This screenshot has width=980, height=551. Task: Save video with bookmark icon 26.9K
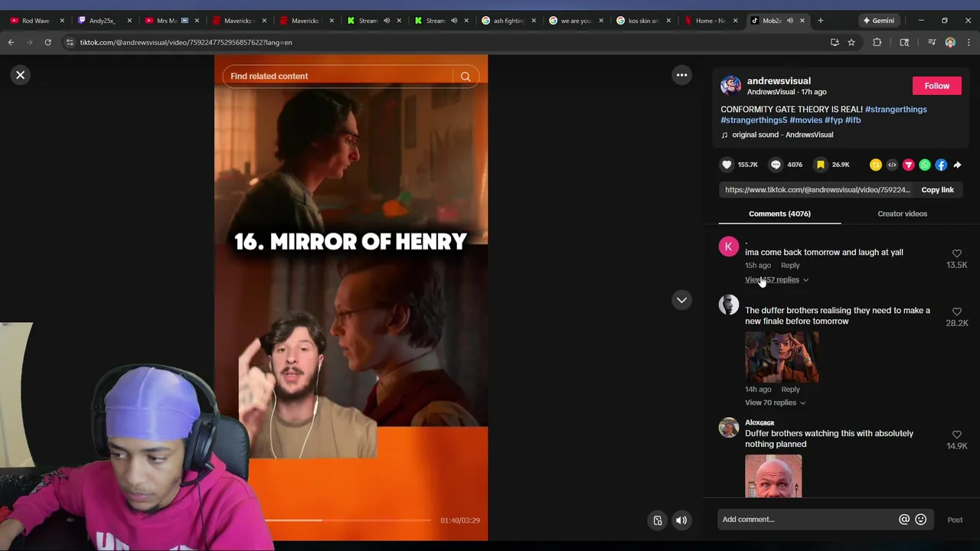pos(821,165)
